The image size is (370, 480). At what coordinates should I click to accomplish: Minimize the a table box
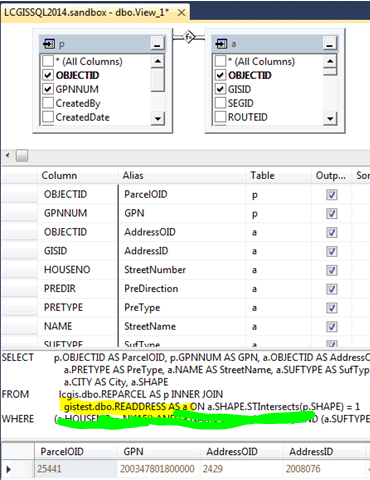pyautogui.click(x=330, y=44)
